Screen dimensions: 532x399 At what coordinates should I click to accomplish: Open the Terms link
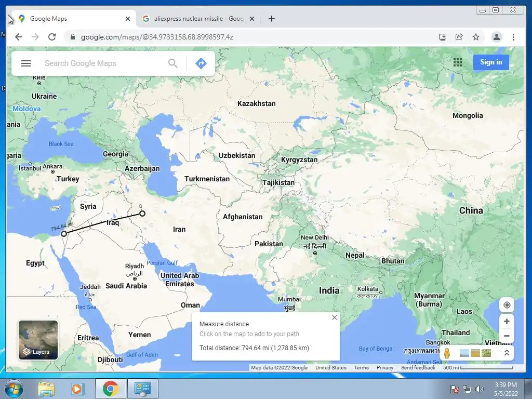(x=362, y=368)
